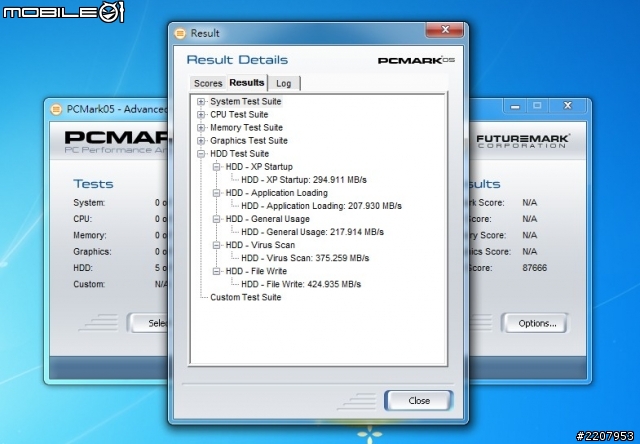The image size is (640, 444).
Task: Select the System Test Suite label
Action: click(246, 102)
